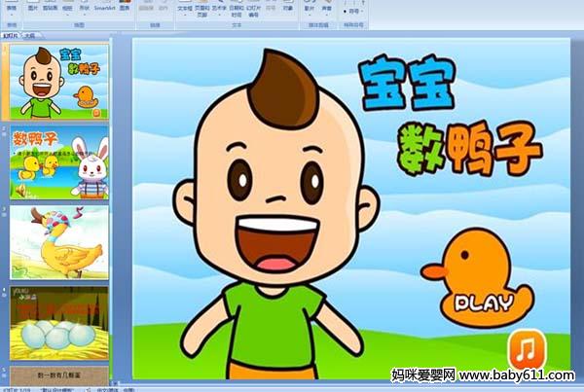Screen dimensions: 584x392
Task: Expand the 表格 table dropdown
Action: tap(14, 8)
